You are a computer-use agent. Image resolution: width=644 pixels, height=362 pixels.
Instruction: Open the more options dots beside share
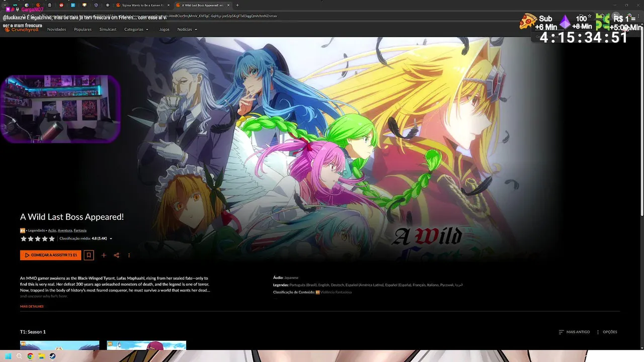tap(129, 255)
